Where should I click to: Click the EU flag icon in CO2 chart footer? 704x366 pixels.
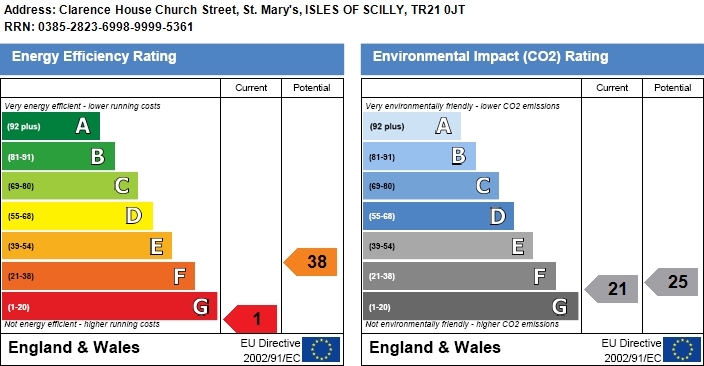[x=682, y=349]
